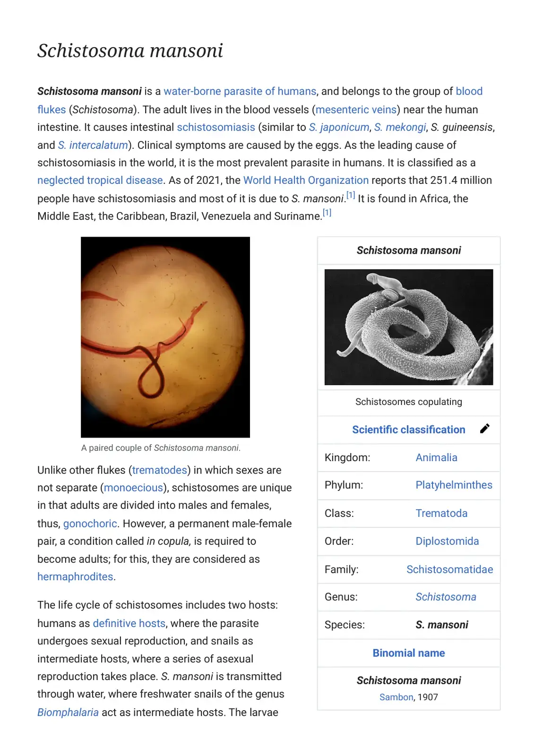
Task: Open the 'trematodes' link
Action: [x=160, y=470]
